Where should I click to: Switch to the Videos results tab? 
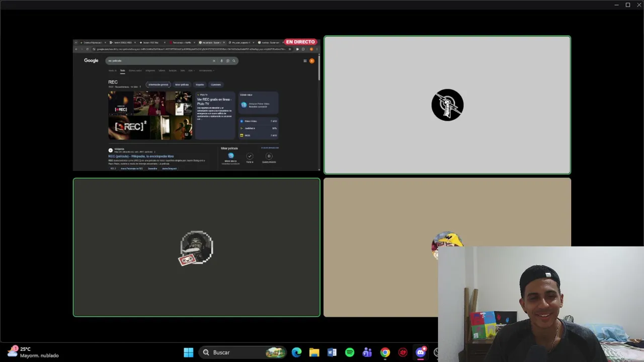(162, 70)
